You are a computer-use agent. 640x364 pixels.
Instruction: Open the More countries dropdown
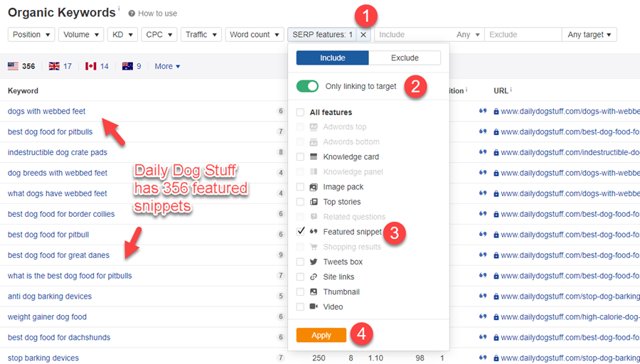(167, 66)
